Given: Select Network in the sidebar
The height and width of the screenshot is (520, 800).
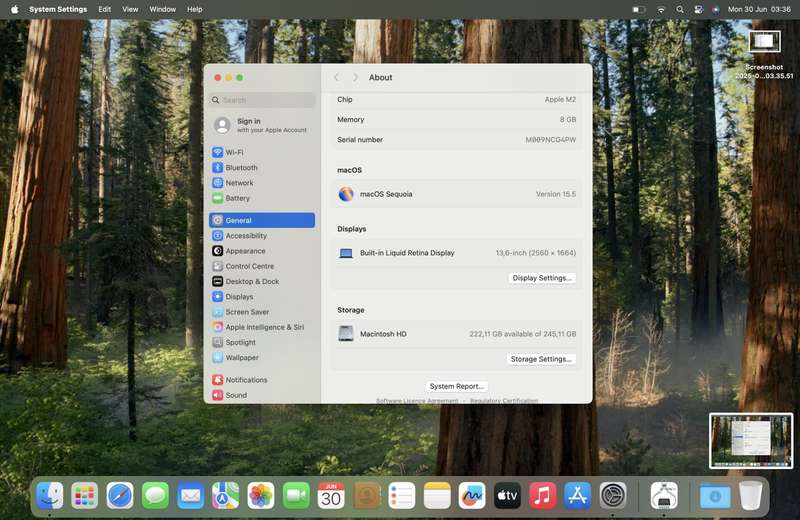Looking at the screenshot, I should 262,183.
